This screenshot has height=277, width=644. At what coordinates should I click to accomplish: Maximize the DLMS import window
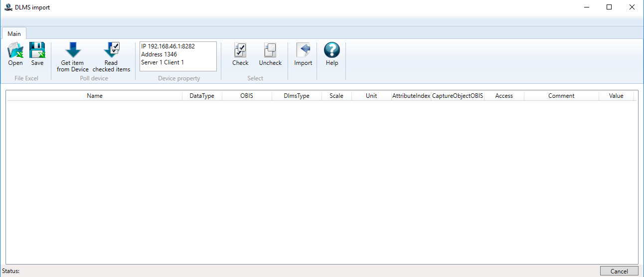point(609,7)
